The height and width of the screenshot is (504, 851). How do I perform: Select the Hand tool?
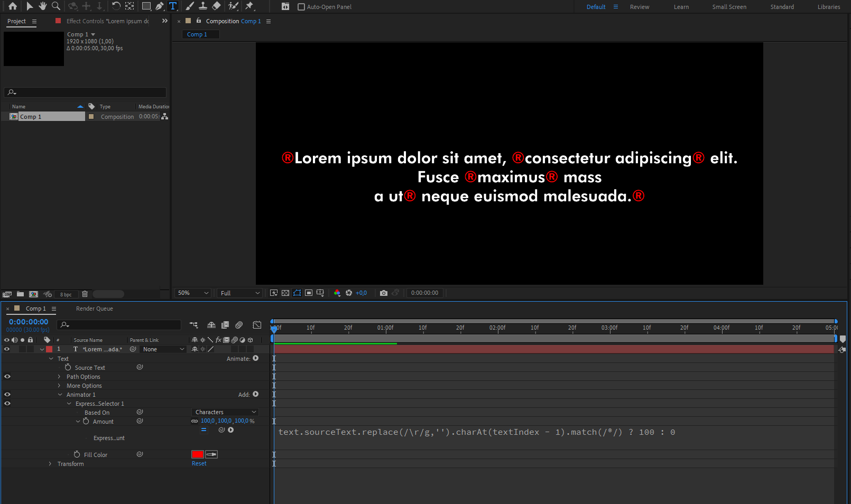click(42, 6)
